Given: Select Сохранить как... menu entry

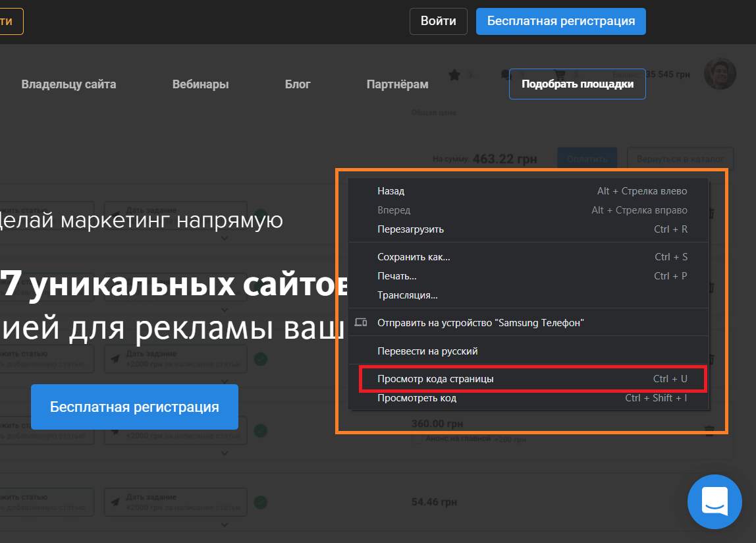Looking at the screenshot, I should coord(414,257).
